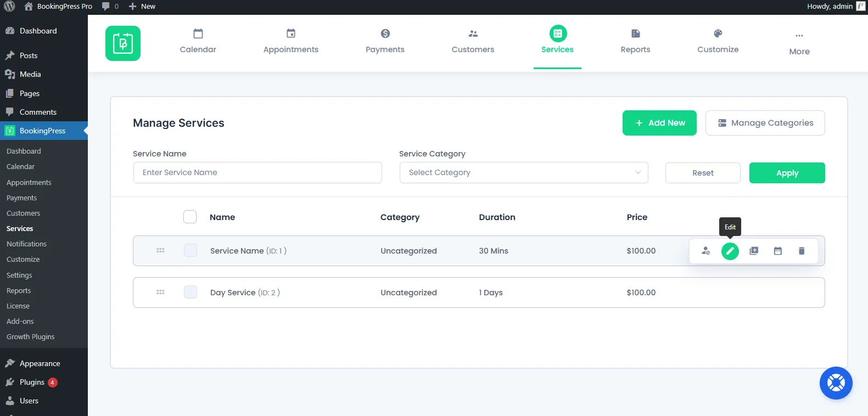The image size is (868, 416).
Task: Check the Service Name (ID: 1) row checkbox
Action: click(x=191, y=250)
